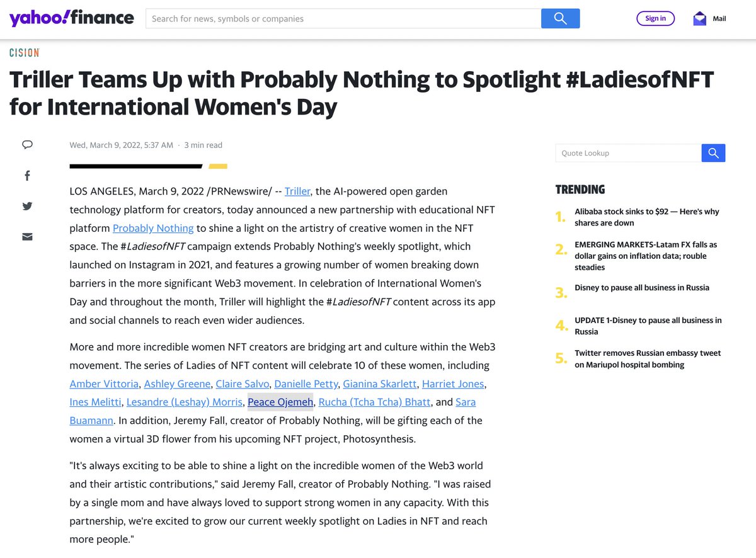Viewport: 756px width, 558px height.
Task: Open the Triller link
Action: [297, 191]
